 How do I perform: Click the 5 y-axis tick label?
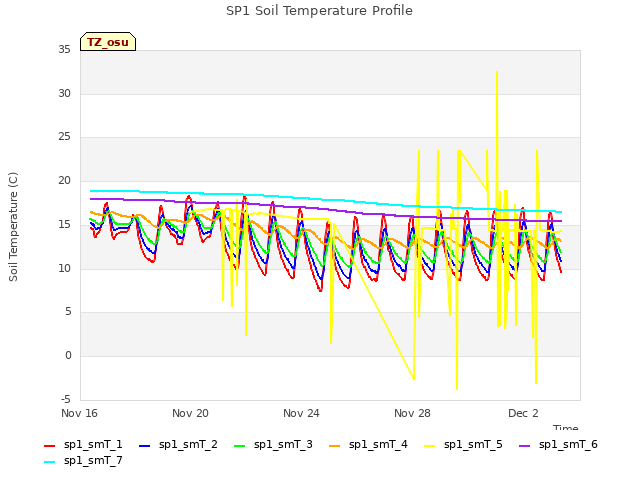68,312
